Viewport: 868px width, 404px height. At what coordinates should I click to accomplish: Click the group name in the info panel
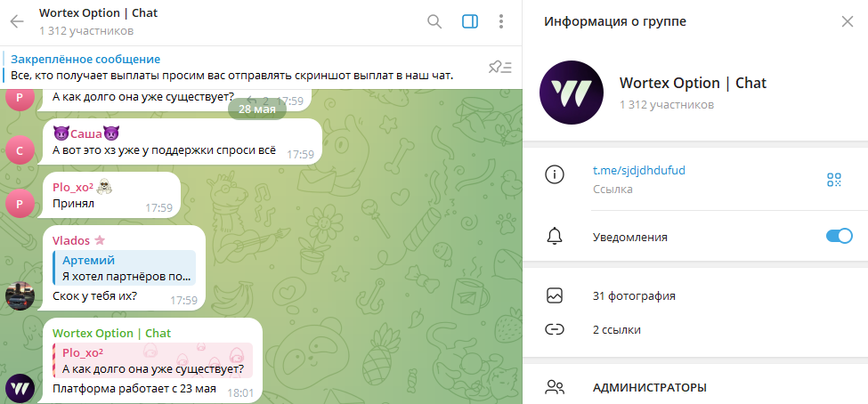(694, 83)
